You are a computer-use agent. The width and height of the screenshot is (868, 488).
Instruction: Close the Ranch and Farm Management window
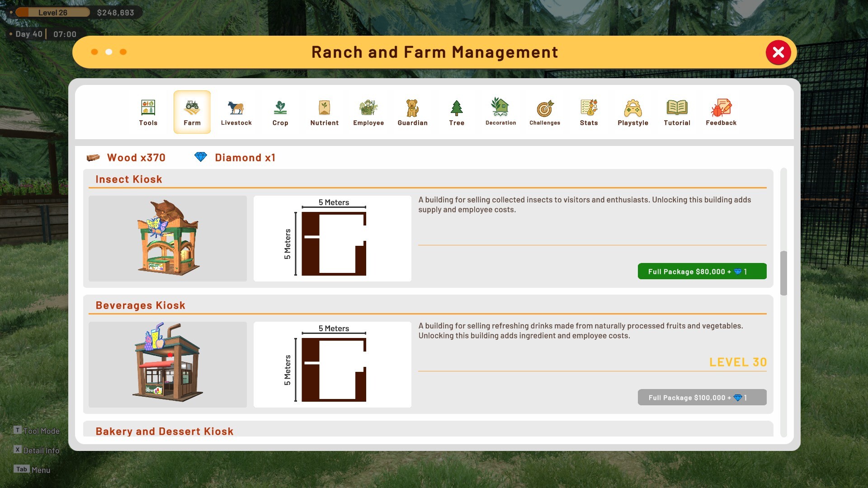778,52
